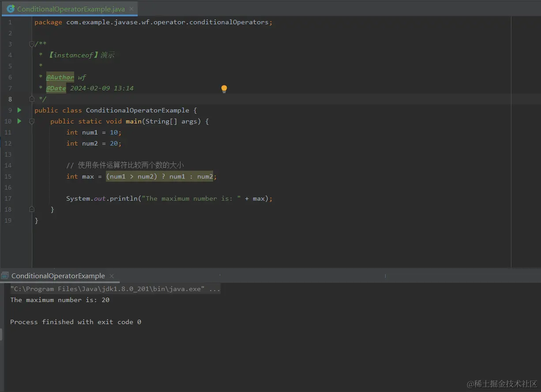Click the System.out.println statement on line 17
The height and width of the screenshot is (392, 541).
pos(169,198)
